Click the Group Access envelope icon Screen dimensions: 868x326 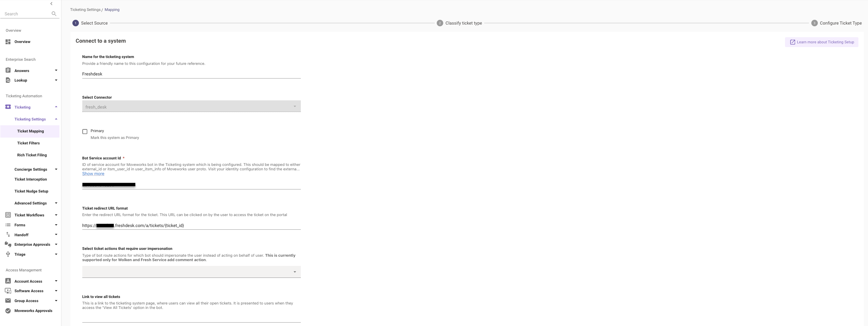click(8, 301)
